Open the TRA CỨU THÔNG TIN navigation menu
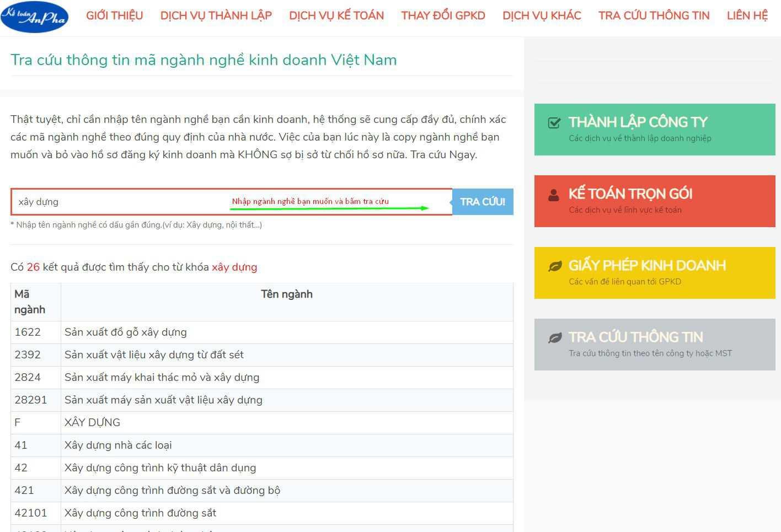 (654, 15)
